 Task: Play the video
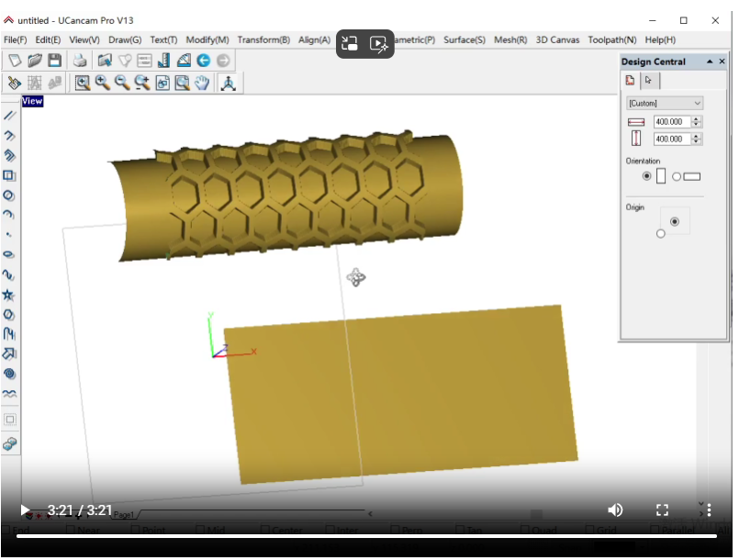tap(25, 510)
